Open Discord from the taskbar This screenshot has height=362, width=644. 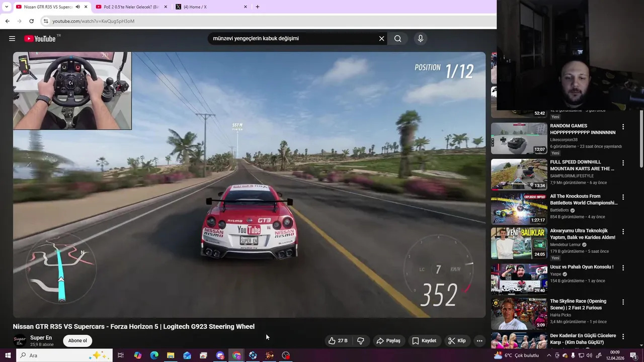coord(220,355)
